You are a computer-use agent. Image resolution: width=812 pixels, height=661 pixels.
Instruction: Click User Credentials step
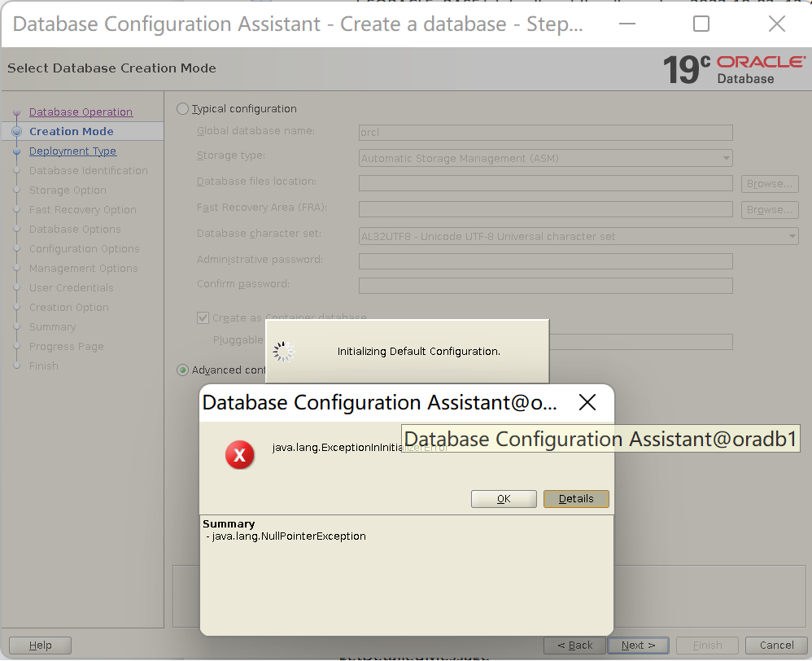(71, 287)
